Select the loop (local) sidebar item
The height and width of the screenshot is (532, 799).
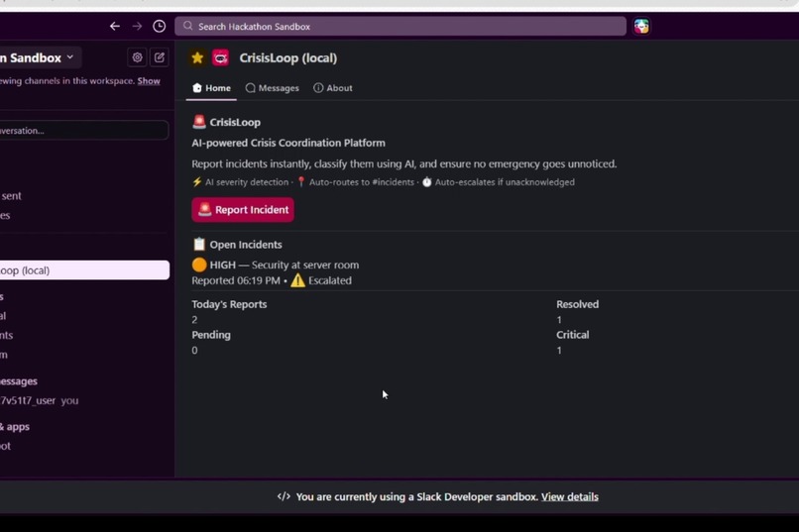[x=84, y=270]
